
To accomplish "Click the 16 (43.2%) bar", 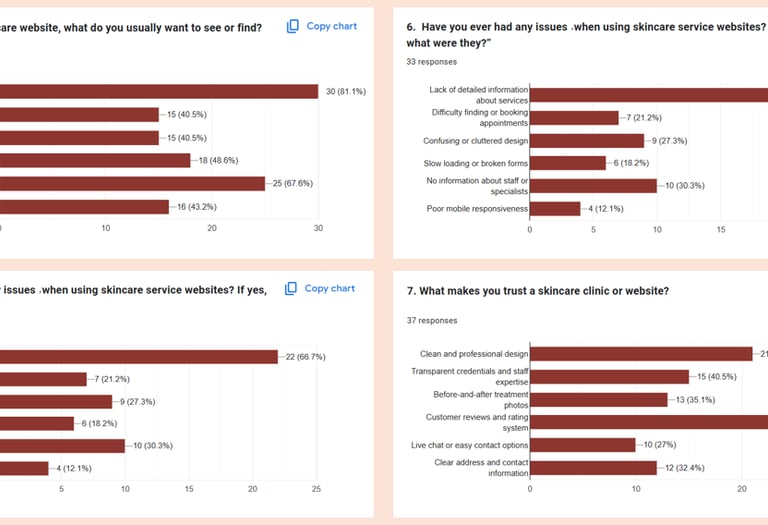I will [x=84, y=206].
